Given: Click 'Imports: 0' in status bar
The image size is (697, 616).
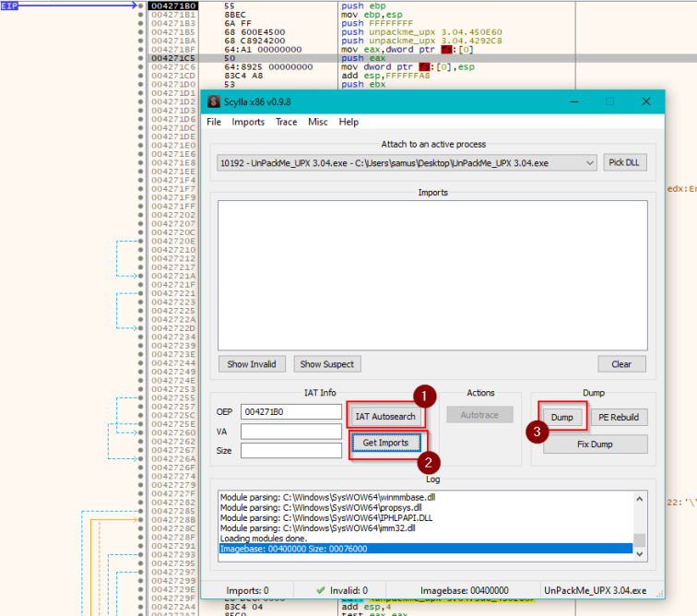Looking at the screenshot, I should tap(248, 591).
